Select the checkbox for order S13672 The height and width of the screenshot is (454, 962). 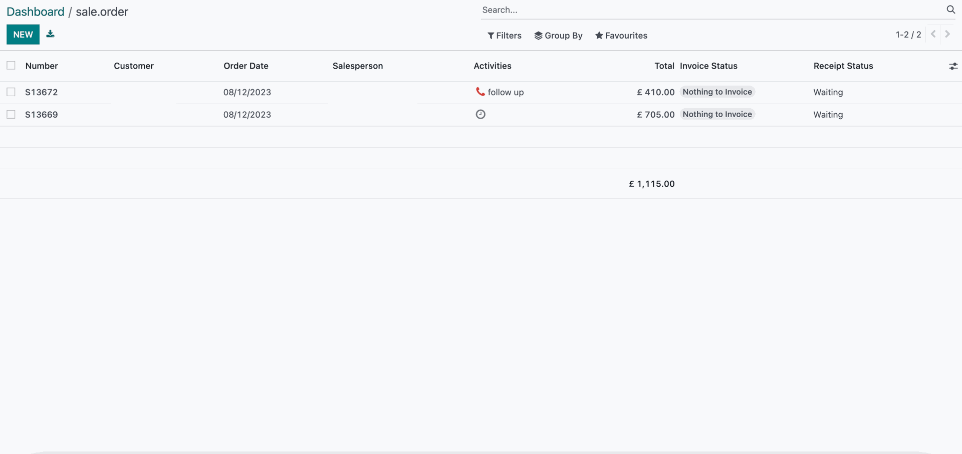coord(10,92)
